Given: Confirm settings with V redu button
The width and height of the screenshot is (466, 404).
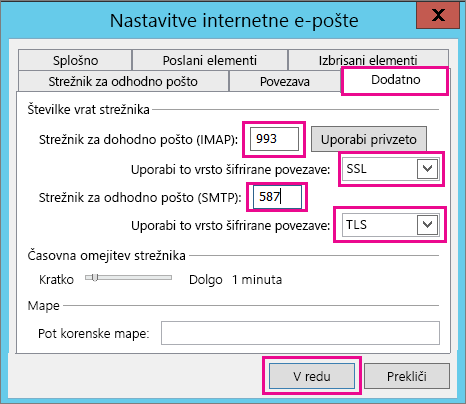Looking at the screenshot, I should 312,376.
